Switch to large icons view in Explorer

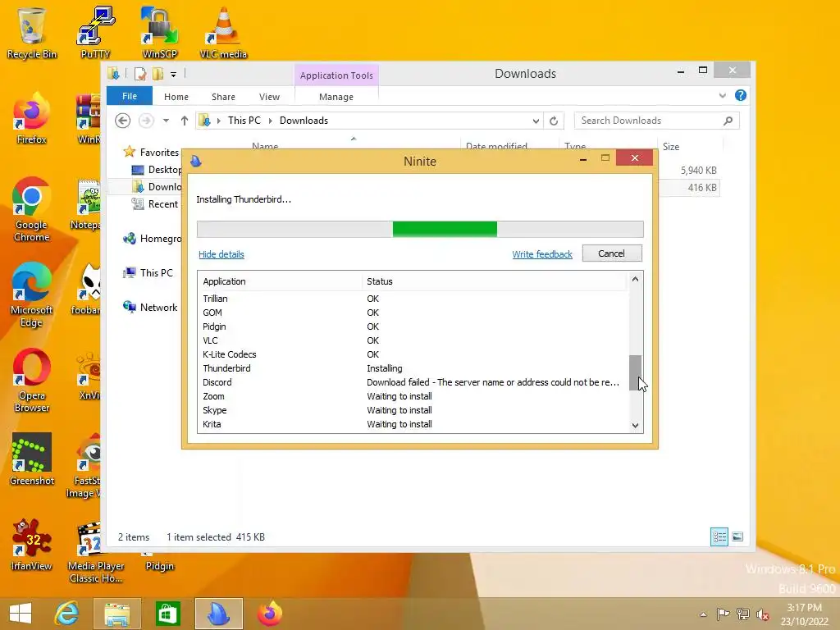coord(737,536)
